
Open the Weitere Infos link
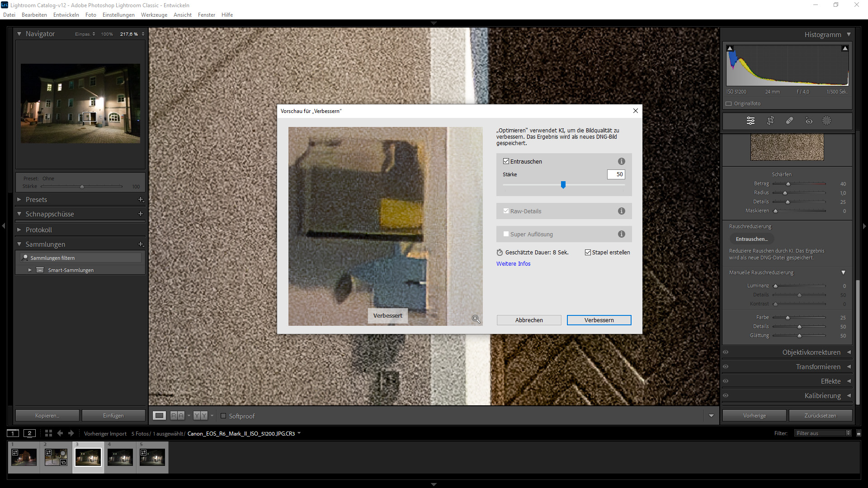click(513, 264)
